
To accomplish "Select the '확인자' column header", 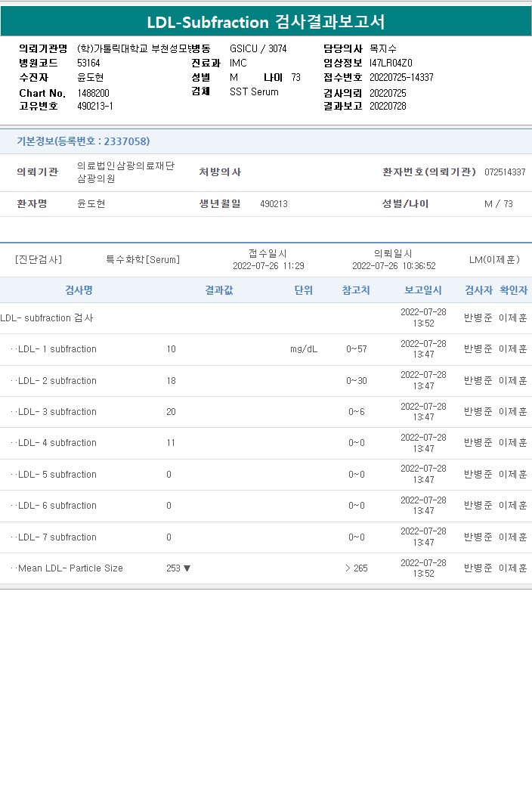I will click(514, 290).
